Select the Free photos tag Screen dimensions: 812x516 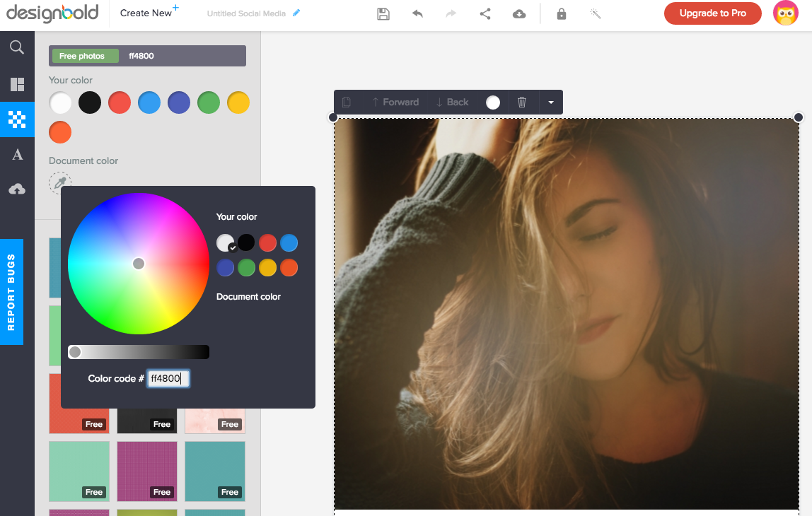click(85, 56)
